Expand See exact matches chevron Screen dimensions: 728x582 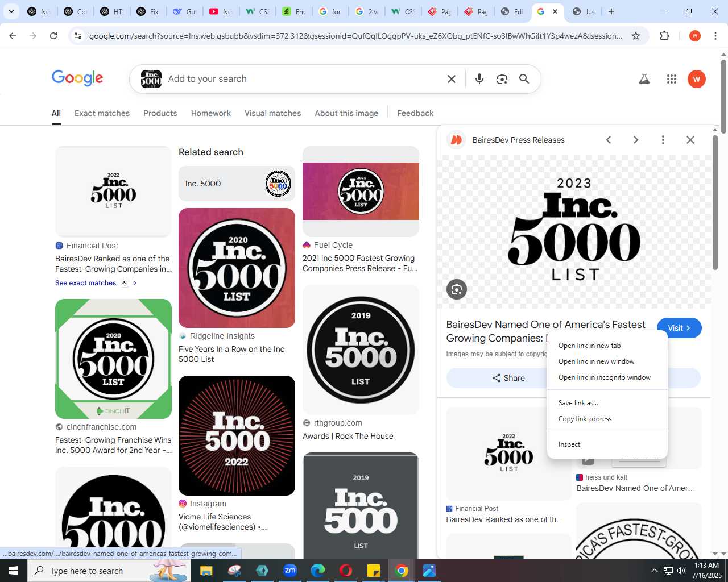(x=135, y=283)
